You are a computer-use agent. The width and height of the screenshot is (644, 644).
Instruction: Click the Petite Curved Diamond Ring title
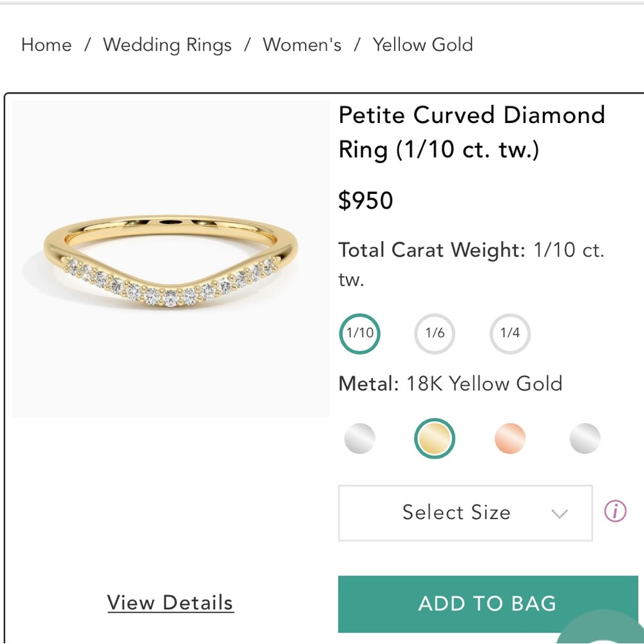pyautogui.click(x=472, y=132)
